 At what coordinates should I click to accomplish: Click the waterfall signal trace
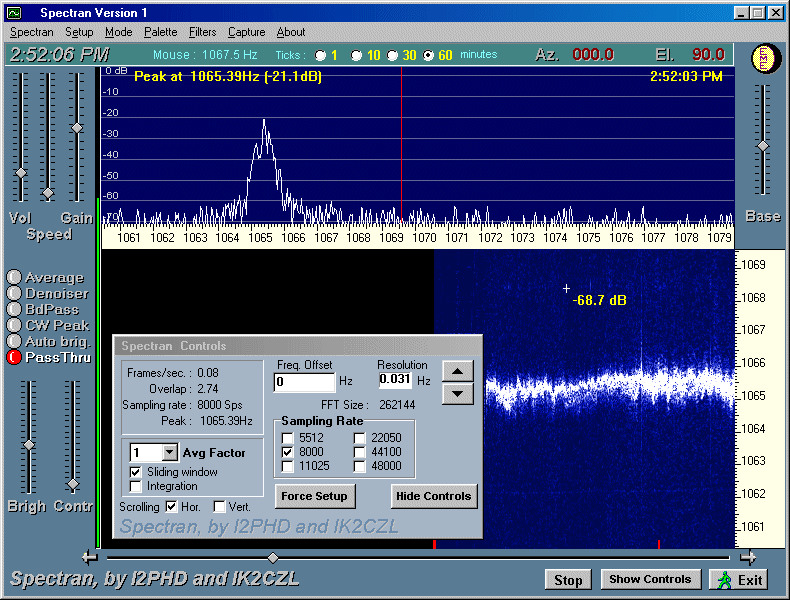coord(610,388)
